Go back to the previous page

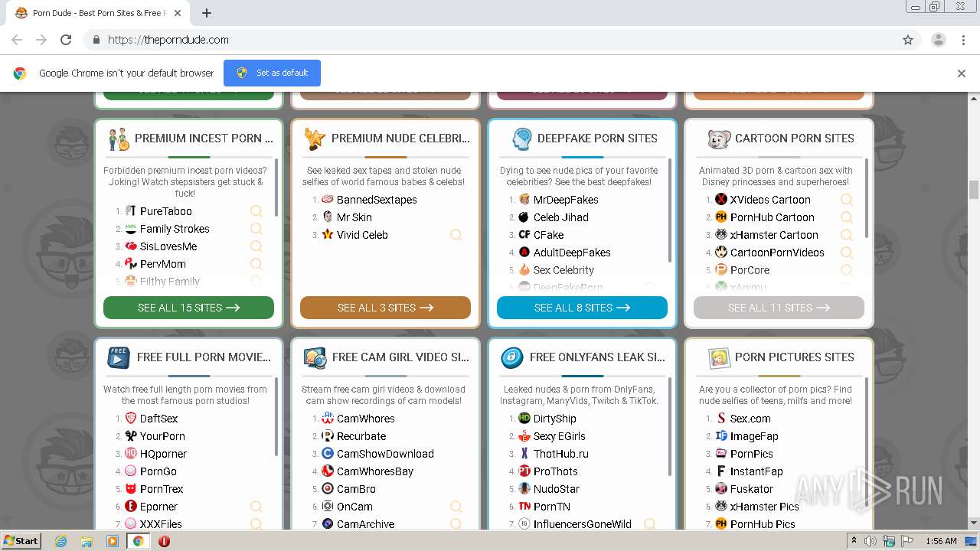(x=17, y=40)
